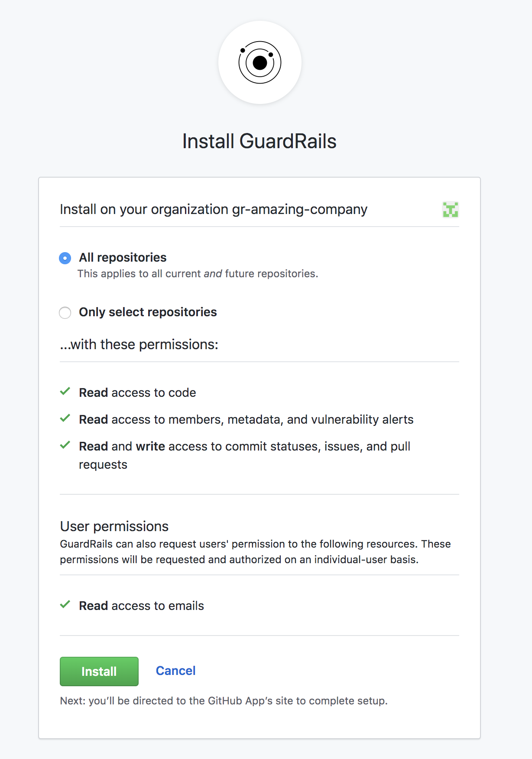The image size is (532, 759).
Task: Click the 'Next: you'll be directed' note
Action: (x=224, y=701)
